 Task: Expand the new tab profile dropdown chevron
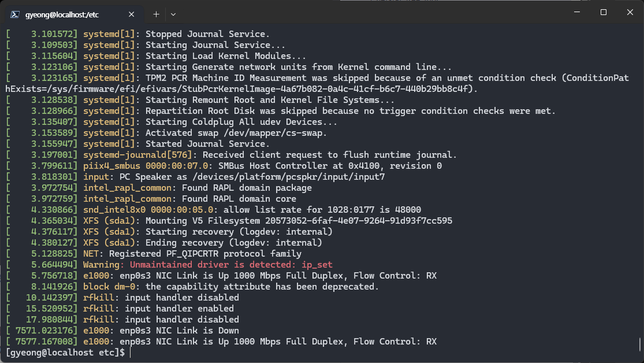pos(173,13)
